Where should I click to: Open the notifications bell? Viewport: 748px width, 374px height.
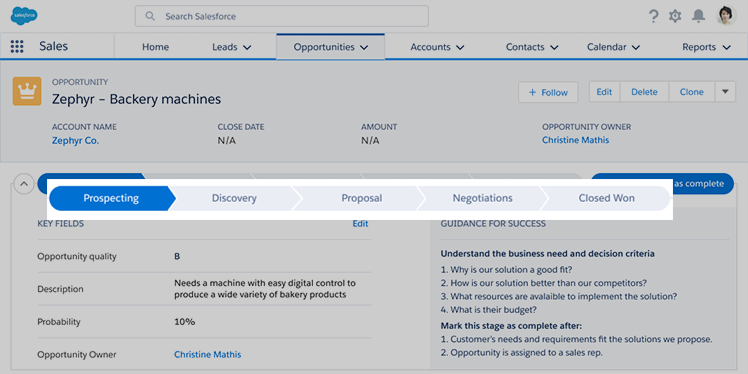[x=698, y=16]
